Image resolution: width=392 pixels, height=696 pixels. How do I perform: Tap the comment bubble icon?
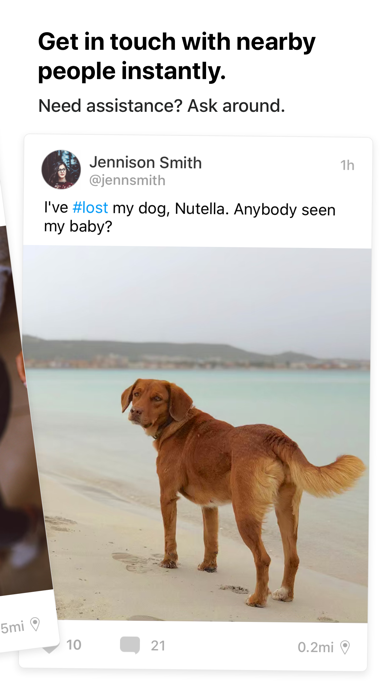pos(130,645)
